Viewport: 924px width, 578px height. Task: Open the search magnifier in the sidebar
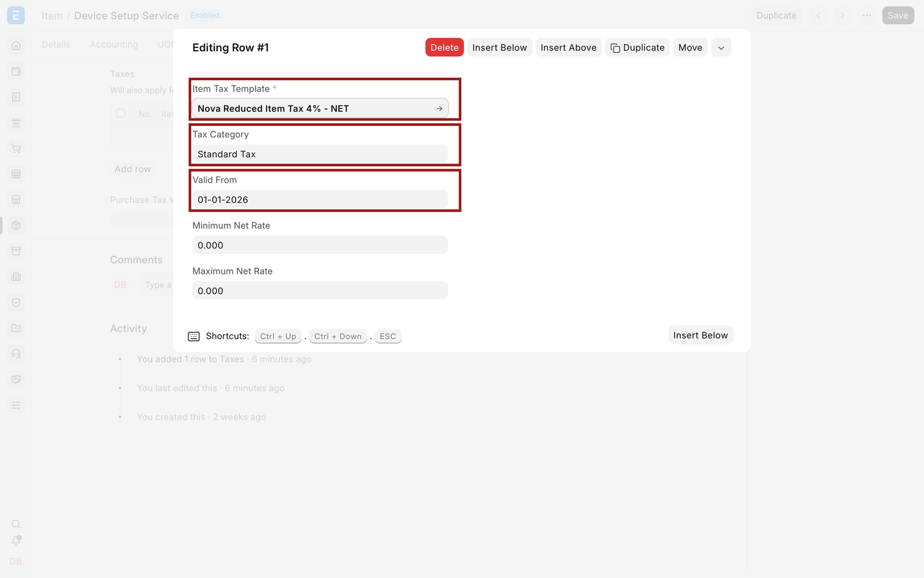coord(16,524)
